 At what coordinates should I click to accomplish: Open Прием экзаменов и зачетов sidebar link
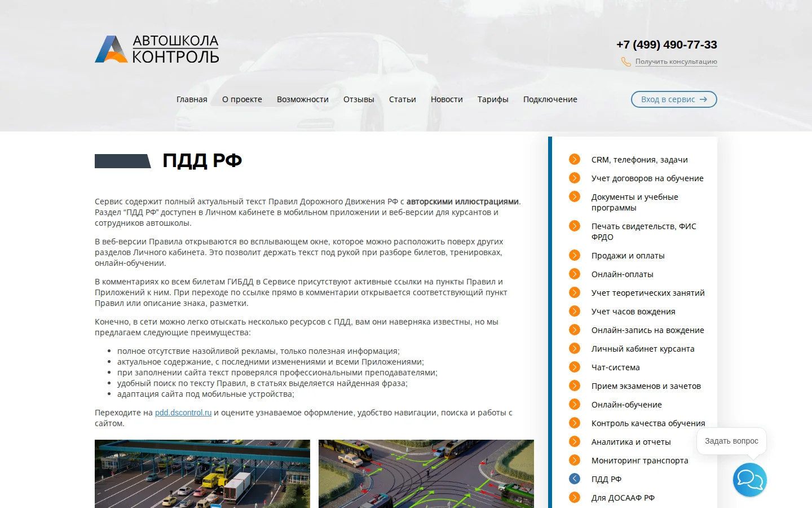coord(646,386)
